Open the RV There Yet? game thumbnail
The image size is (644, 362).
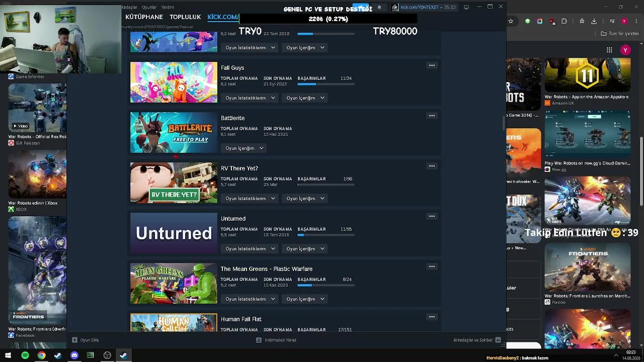(174, 183)
